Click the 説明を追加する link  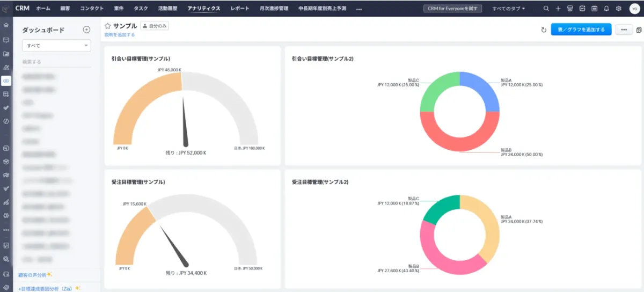[120, 35]
